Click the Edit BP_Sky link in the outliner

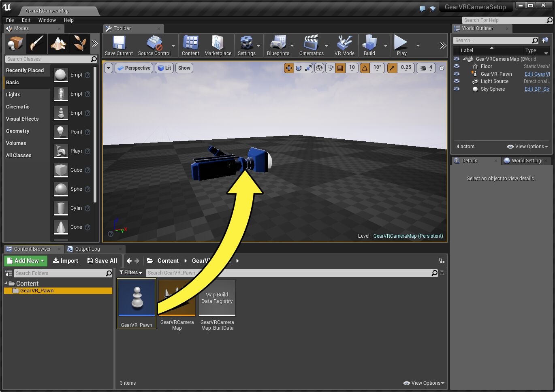(537, 89)
